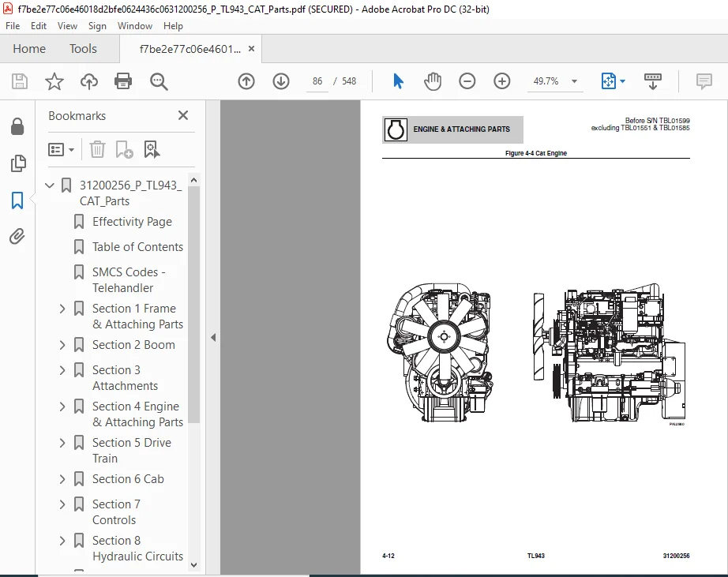The width and height of the screenshot is (728, 577).
Task: Click the side-view engine drawing
Action: pos(610,354)
